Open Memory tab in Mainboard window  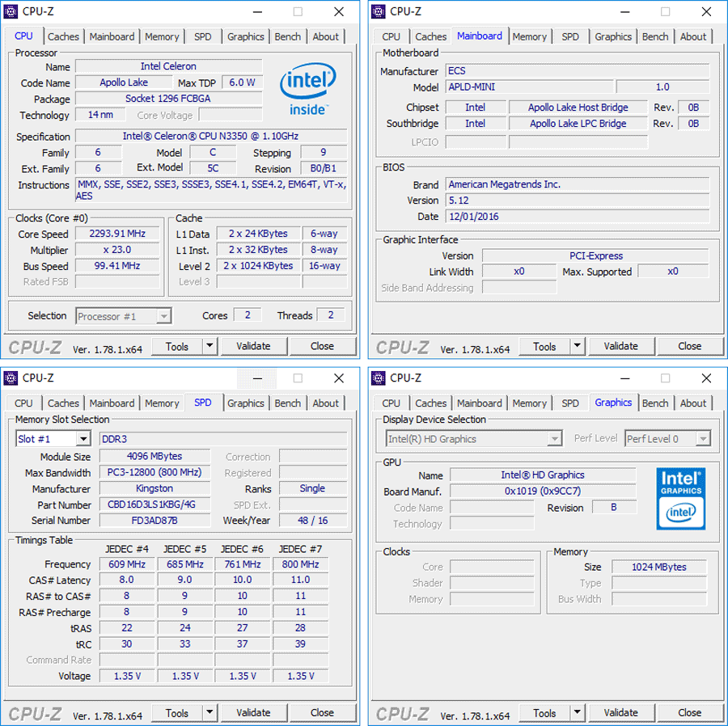529,36
